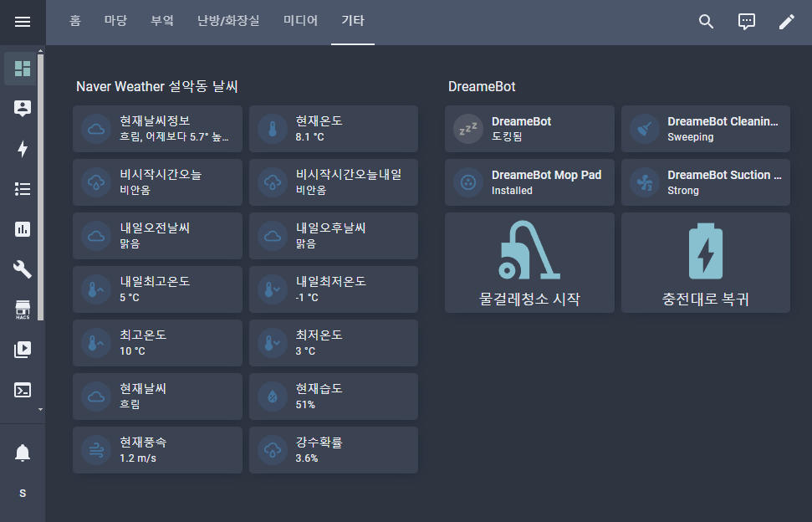The width and height of the screenshot is (812, 522).
Task: Send robot home with 충전대로 복귀
Action: point(705,263)
